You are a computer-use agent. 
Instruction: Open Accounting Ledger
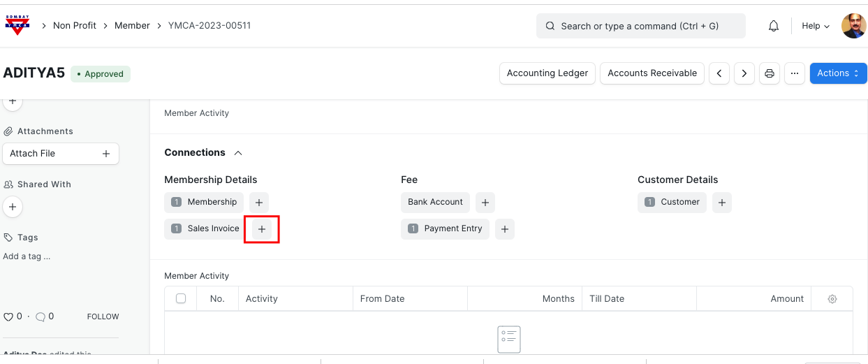(x=547, y=73)
